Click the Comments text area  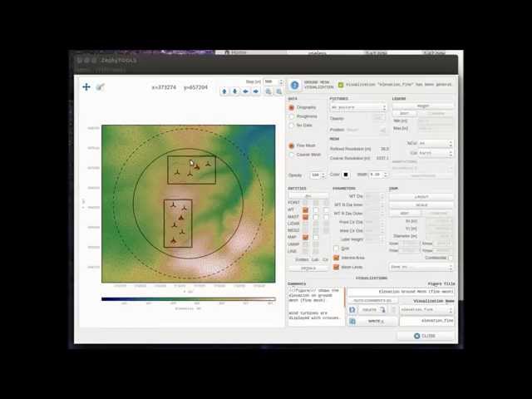(316, 306)
